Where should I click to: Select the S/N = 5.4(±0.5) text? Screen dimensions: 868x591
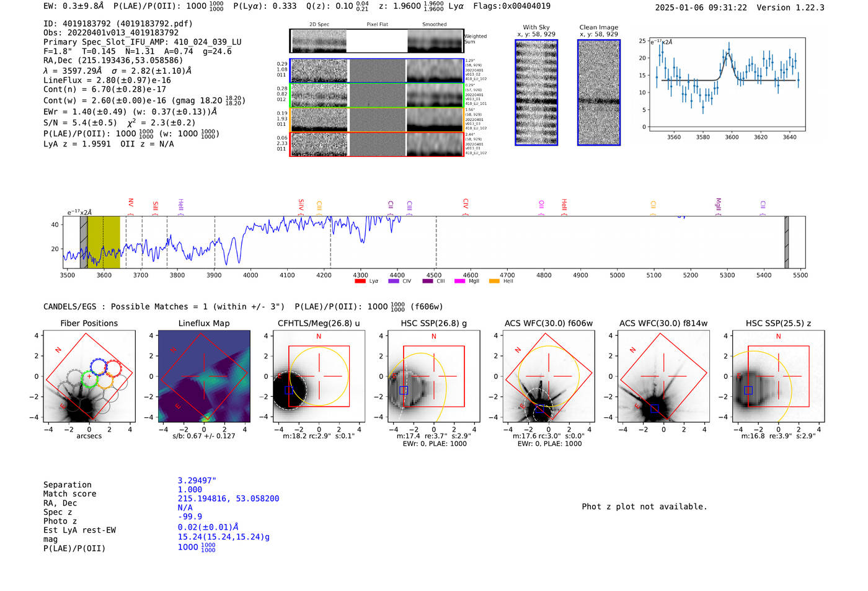[x=80, y=123]
